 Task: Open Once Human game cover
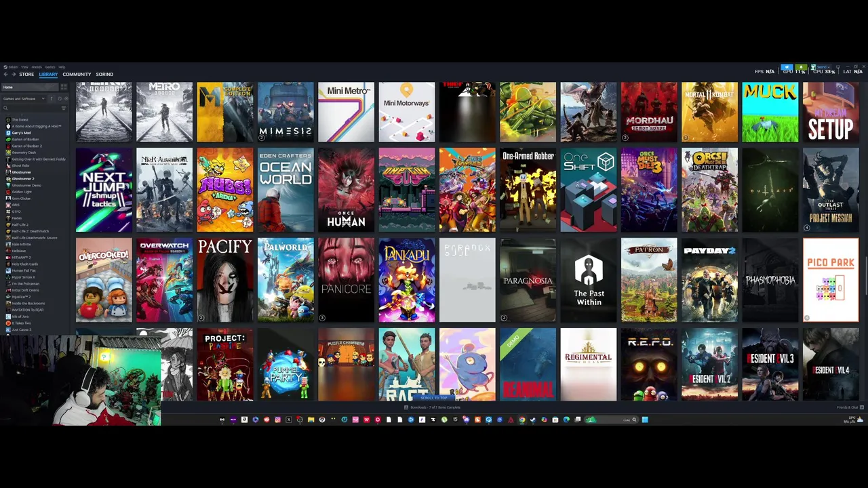346,190
